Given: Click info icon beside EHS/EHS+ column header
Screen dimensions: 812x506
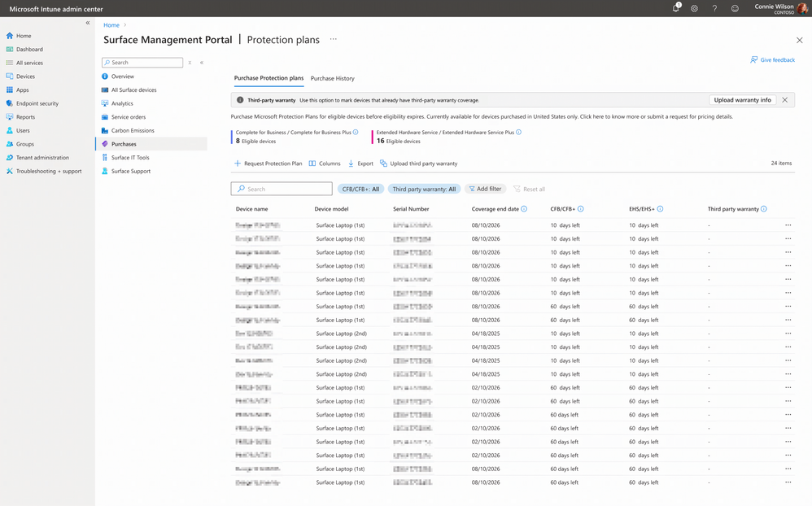Looking at the screenshot, I should [660, 209].
